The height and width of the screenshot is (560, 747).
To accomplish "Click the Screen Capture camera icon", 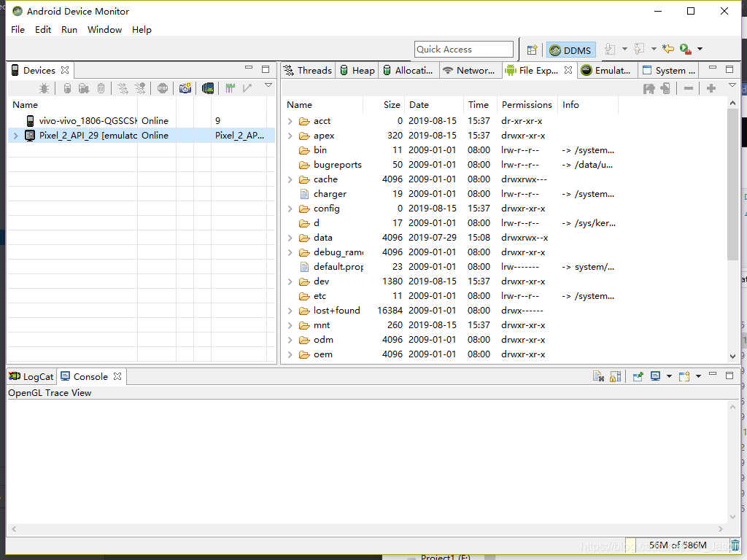I will click(185, 88).
